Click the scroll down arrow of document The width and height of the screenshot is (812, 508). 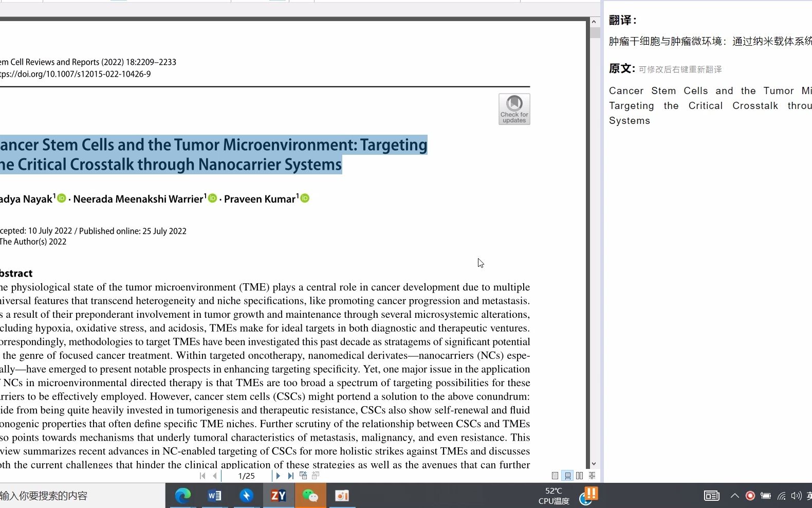pyautogui.click(x=594, y=464)
